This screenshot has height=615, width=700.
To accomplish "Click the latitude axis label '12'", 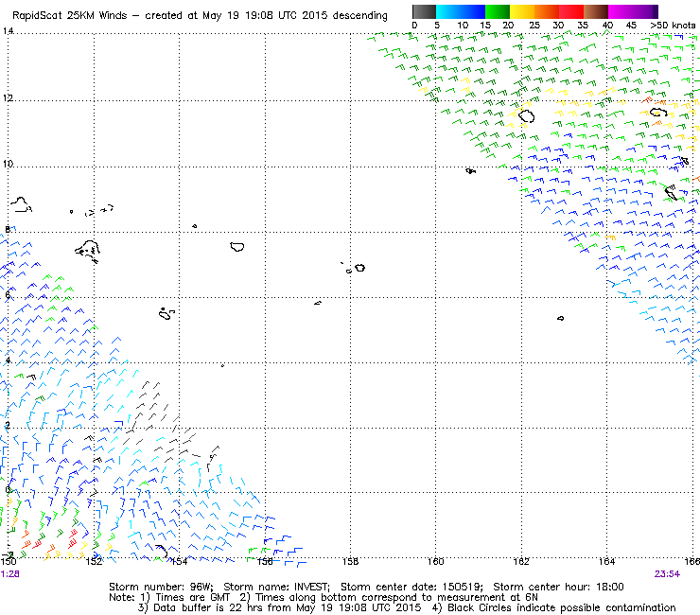I will pos(8,97).
